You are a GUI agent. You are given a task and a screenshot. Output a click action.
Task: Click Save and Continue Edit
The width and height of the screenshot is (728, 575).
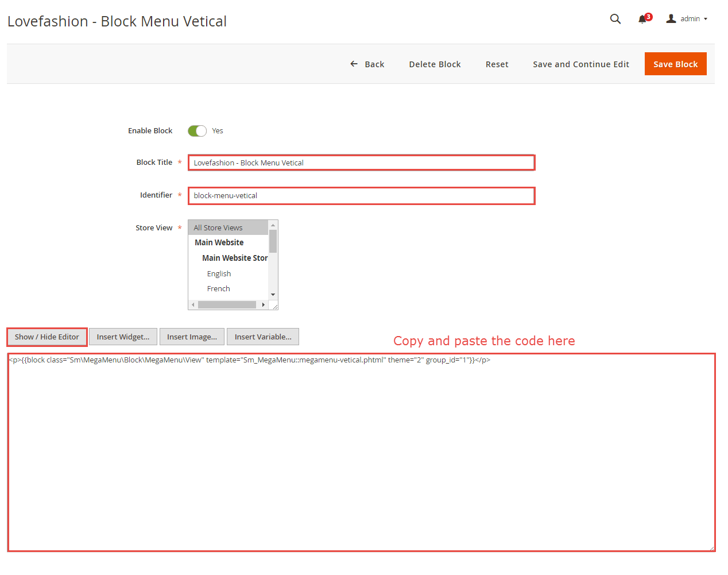581,64
